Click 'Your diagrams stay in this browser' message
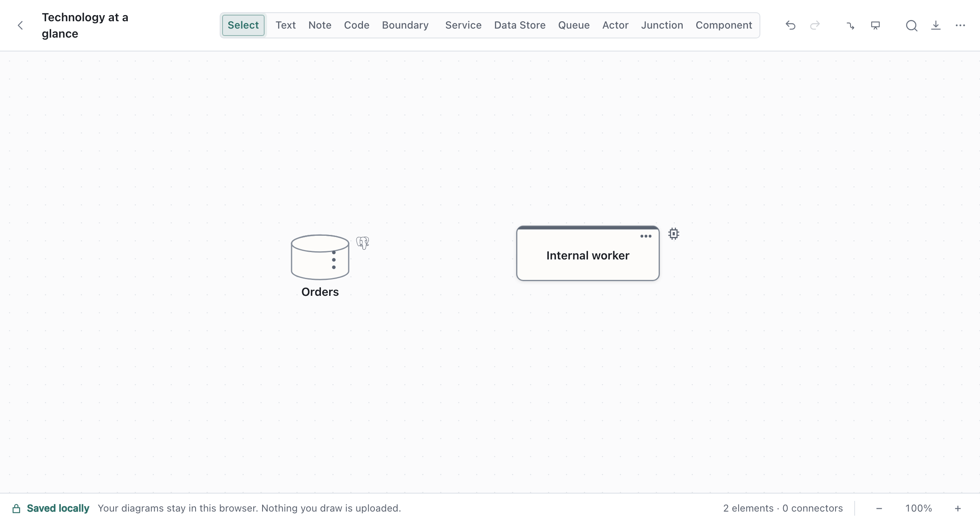Image resolution: width=980 pixels, height=523 pixels. (249, 508)
